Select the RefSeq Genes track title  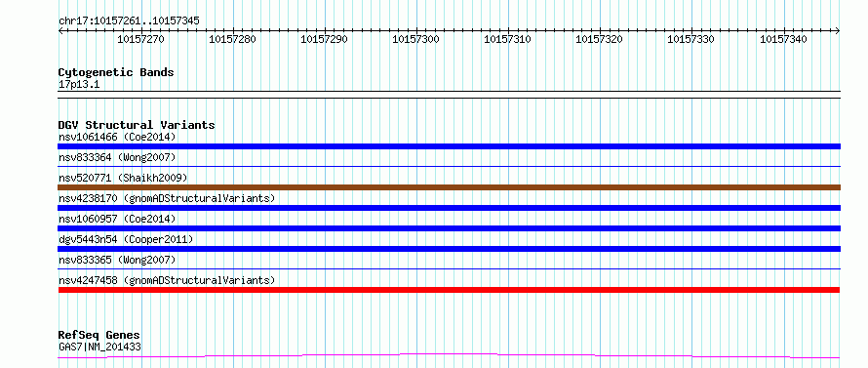click(99, 336)
